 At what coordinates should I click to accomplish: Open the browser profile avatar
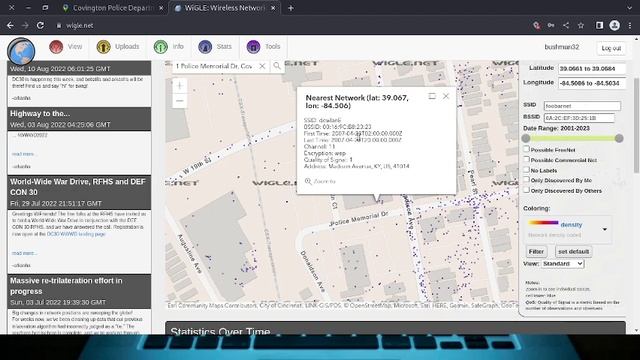(x=615, y=25)
